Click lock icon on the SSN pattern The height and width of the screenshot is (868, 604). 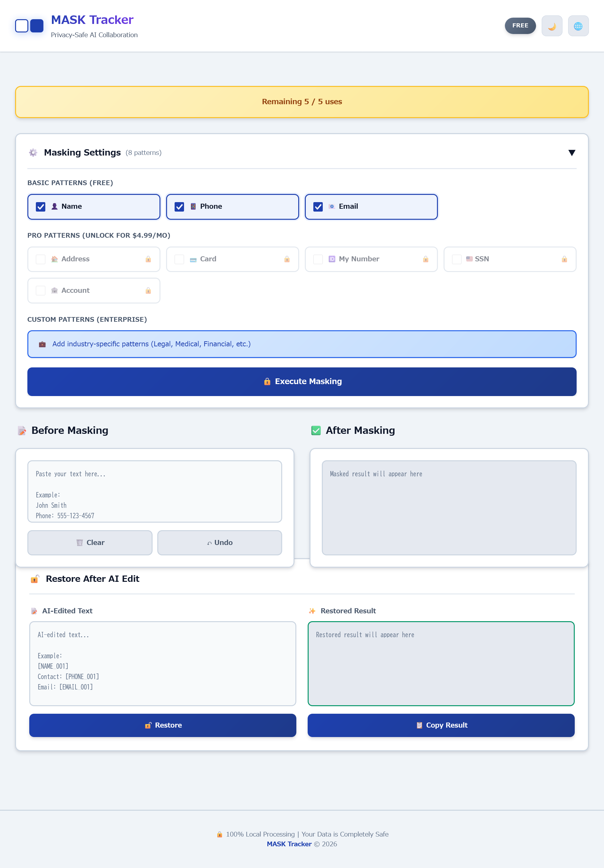[564, 259]
